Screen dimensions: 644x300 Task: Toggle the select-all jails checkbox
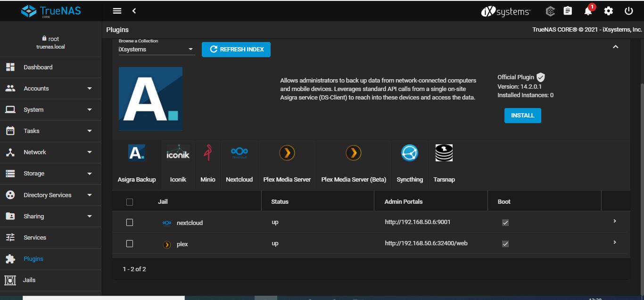click(130, 202)
